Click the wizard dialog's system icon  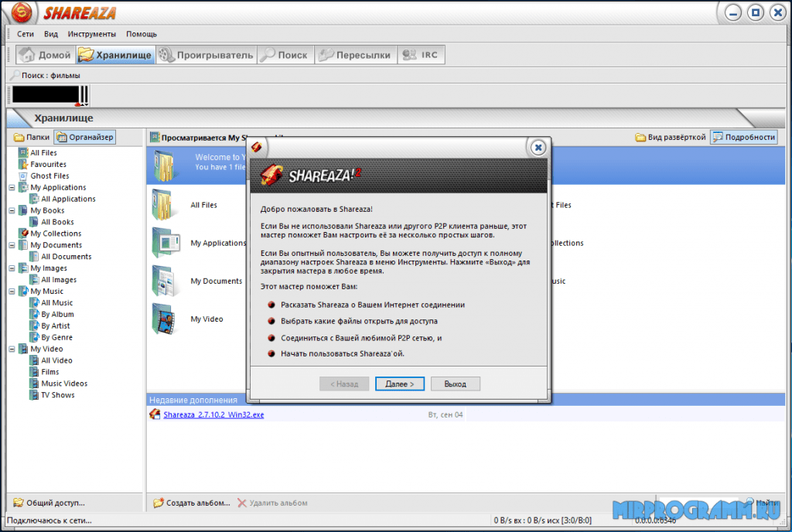257,147
